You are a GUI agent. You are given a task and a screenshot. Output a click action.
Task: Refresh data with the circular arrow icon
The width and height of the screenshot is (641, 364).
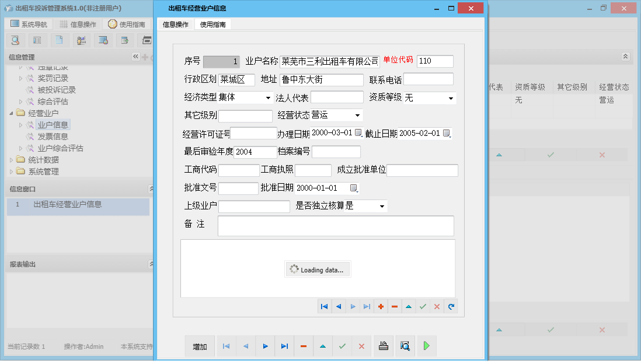tap(451, 306)
